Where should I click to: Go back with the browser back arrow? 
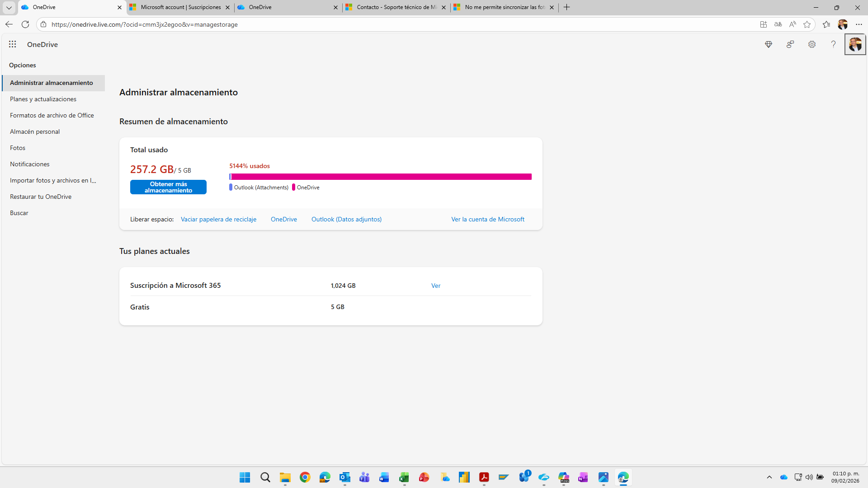9,24
